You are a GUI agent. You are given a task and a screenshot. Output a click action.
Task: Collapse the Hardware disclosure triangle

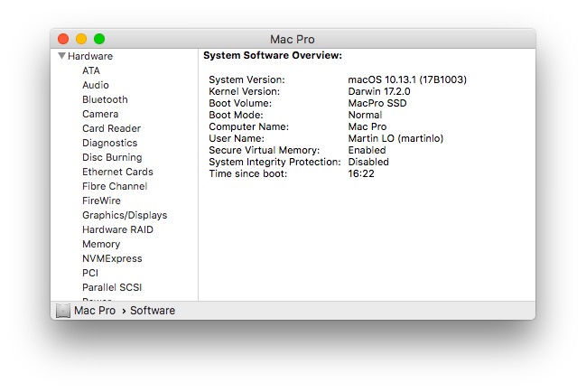[61, 56]
